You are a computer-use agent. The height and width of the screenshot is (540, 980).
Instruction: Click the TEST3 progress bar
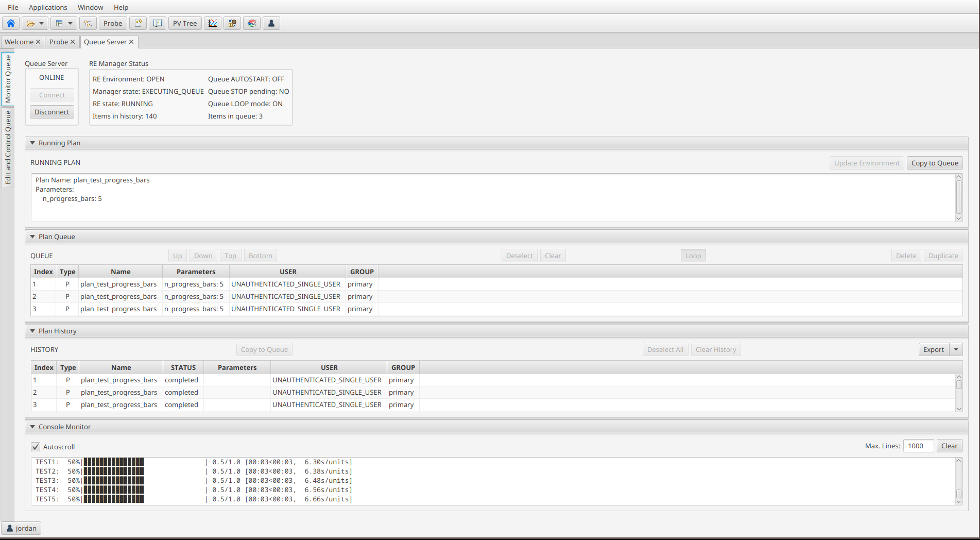113,480
